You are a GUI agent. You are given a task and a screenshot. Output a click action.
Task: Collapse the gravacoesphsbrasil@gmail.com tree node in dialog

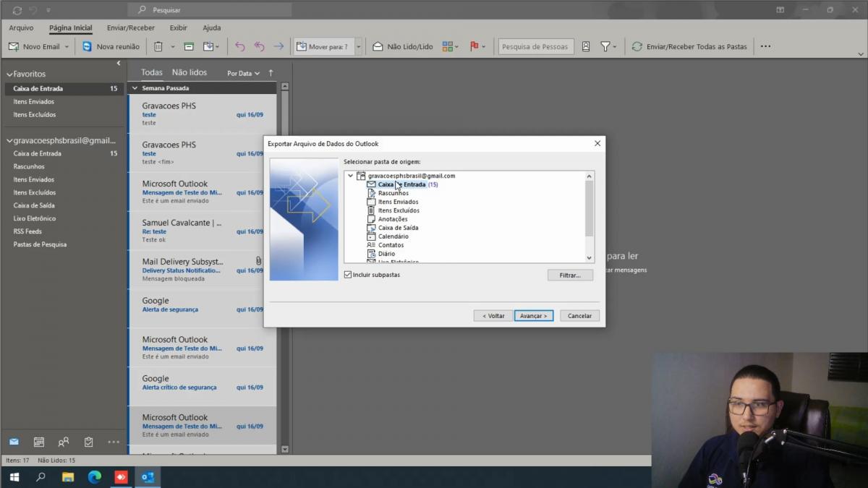[350, 176]
